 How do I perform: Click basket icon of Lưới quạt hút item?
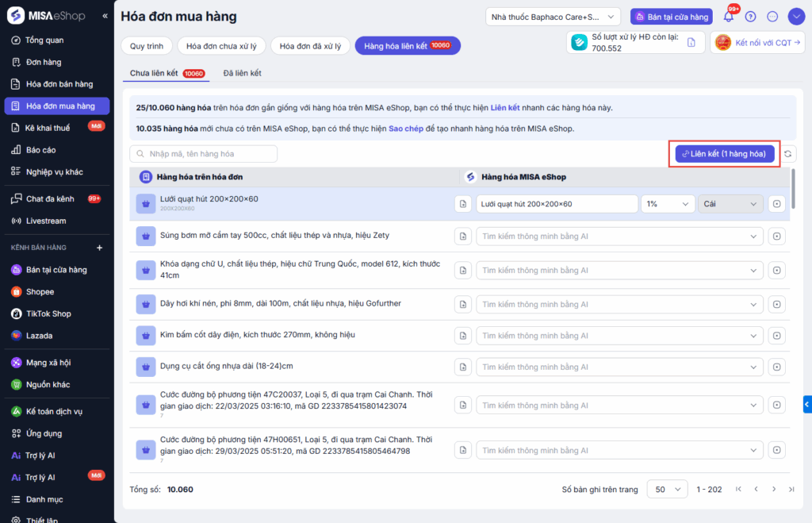(x=146, y=204)
